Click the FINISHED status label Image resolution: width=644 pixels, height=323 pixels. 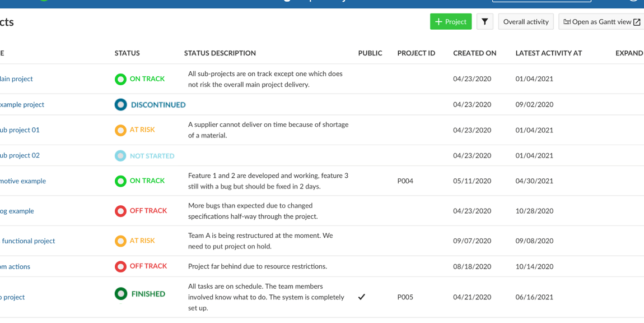[x=148, y=294]
